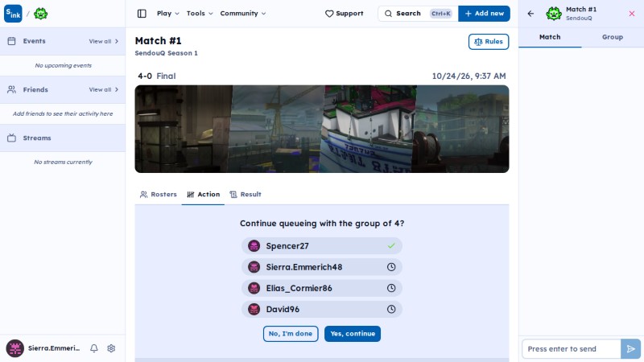Click the green SendouQ mascot icon in header
644x362 pixels.
[41, 14]
